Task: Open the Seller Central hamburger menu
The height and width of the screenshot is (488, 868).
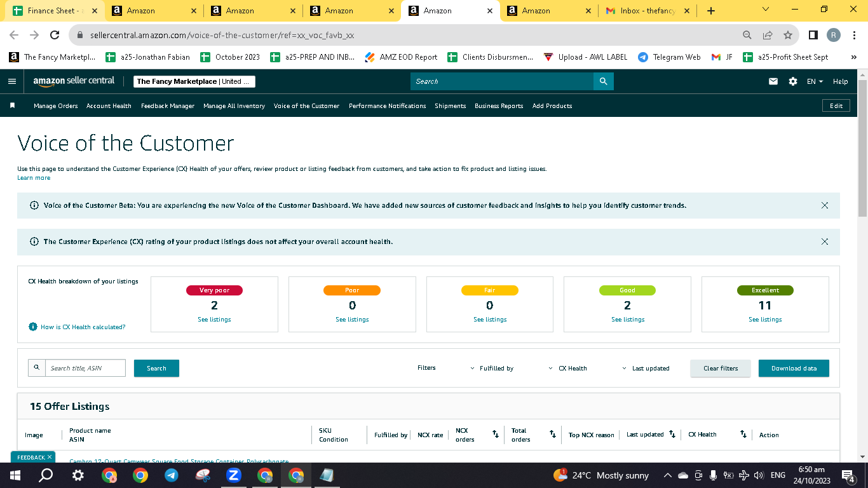Action: (12, 81)
